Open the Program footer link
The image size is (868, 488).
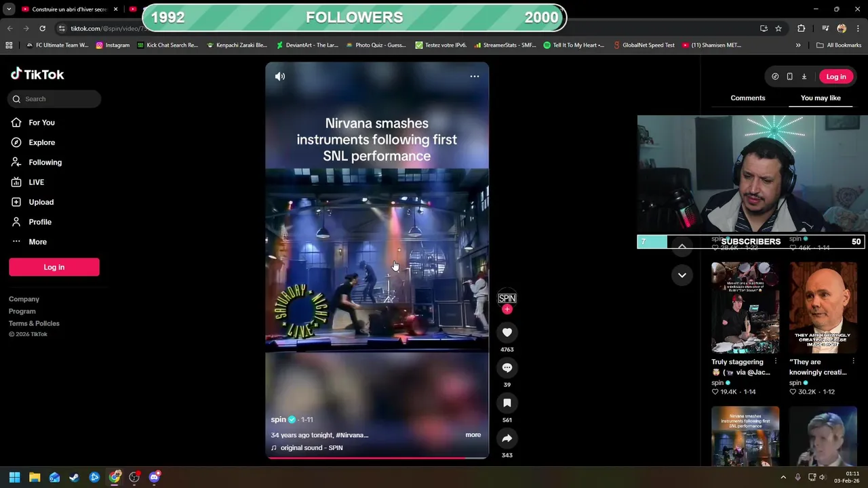click(22, 311)
